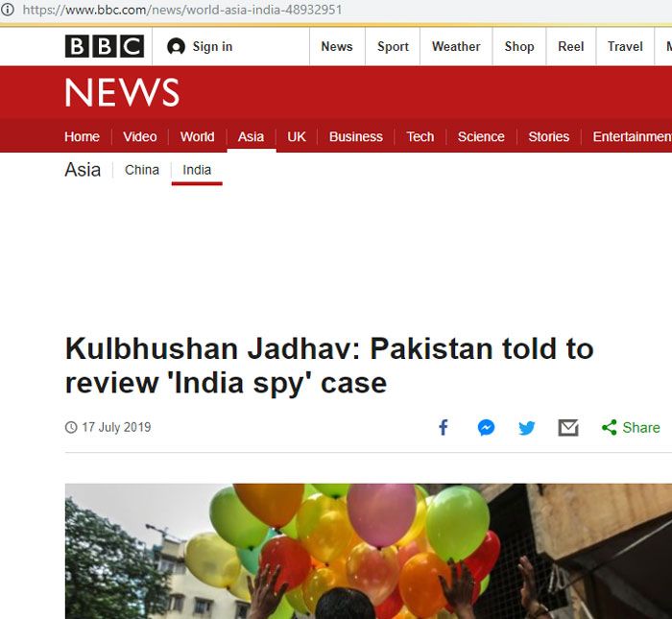The image size is (672, 619).
Task: Share via Messenger icon
Action: pyautogui.click(x=486, y=427)
